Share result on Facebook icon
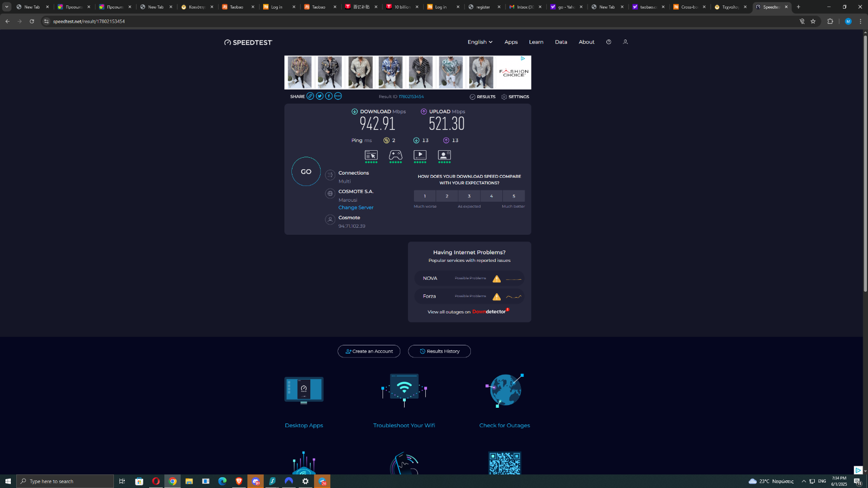This screenshot has width=868, height=488. coord(329,96)
